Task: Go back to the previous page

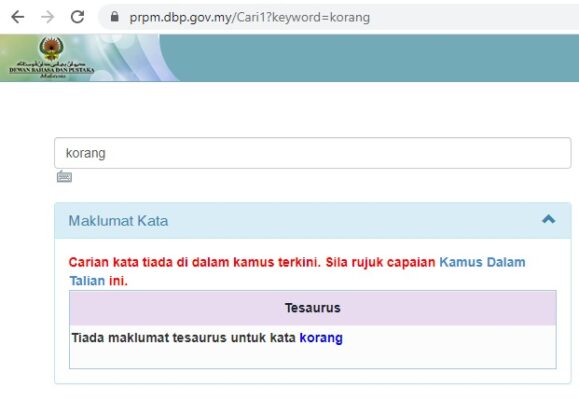Action: click(x=17, y=17)
